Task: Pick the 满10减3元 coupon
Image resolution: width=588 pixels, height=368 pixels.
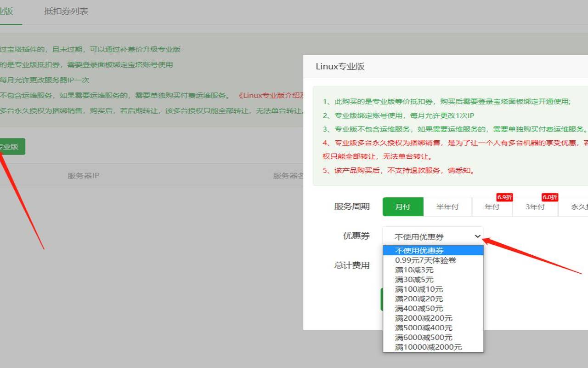Action: coord(433,270)
